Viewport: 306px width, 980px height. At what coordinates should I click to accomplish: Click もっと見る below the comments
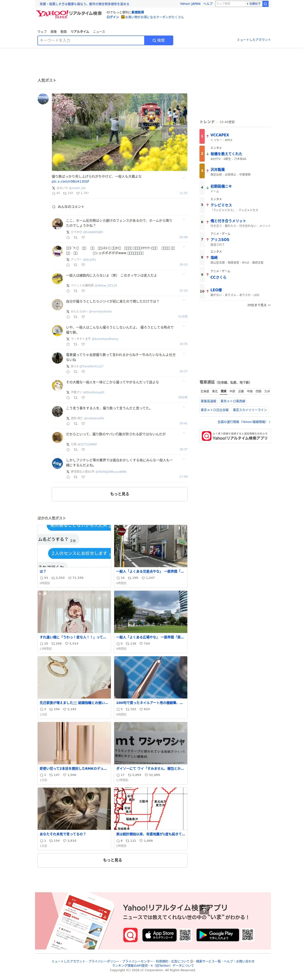[x=119, y=494]
